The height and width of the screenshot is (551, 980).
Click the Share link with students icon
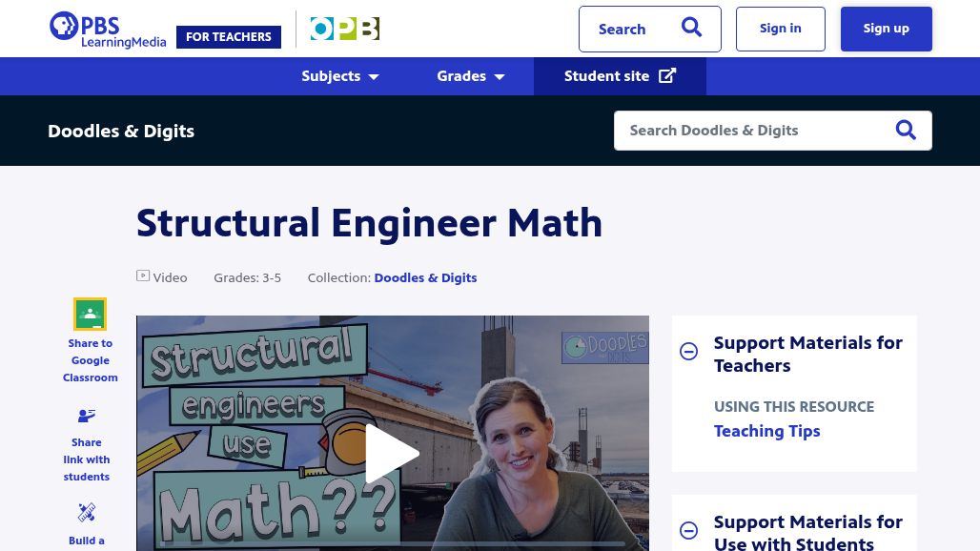pos(87,416)
